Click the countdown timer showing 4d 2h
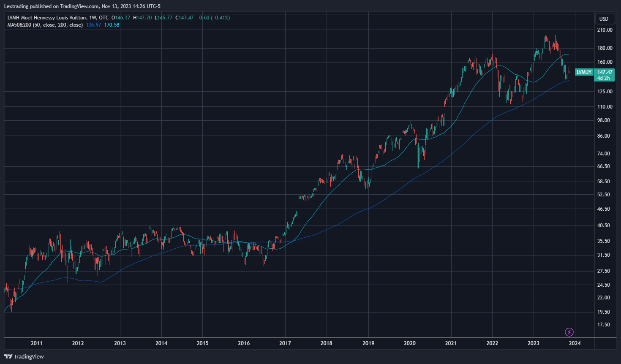The image size is (621, 364). (604, 78)
